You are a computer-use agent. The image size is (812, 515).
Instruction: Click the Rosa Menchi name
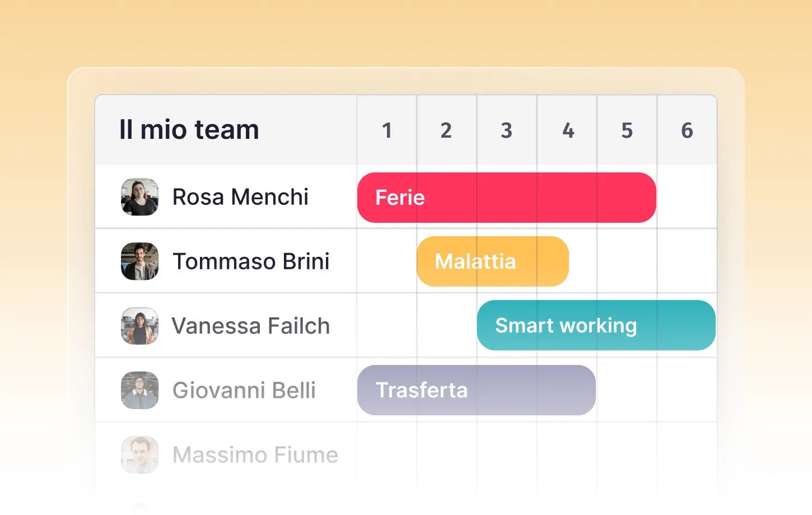pos(240,197)
